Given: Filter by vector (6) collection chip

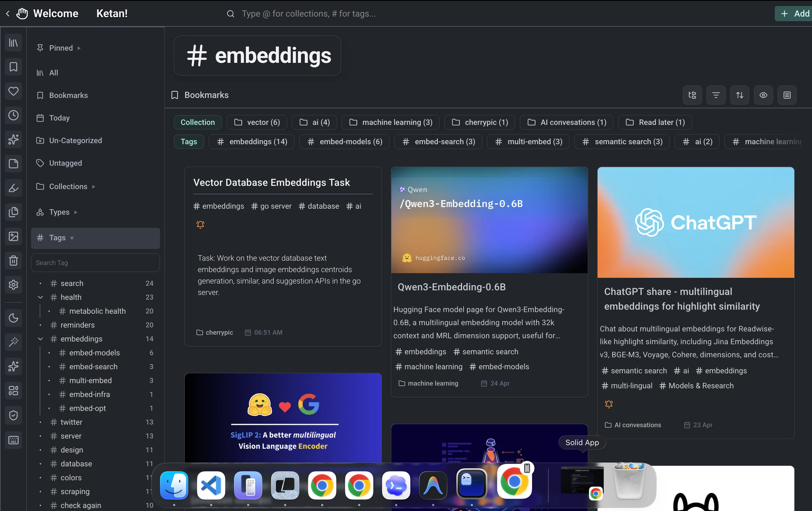Looking at the screenshot, I should [257, 122].
